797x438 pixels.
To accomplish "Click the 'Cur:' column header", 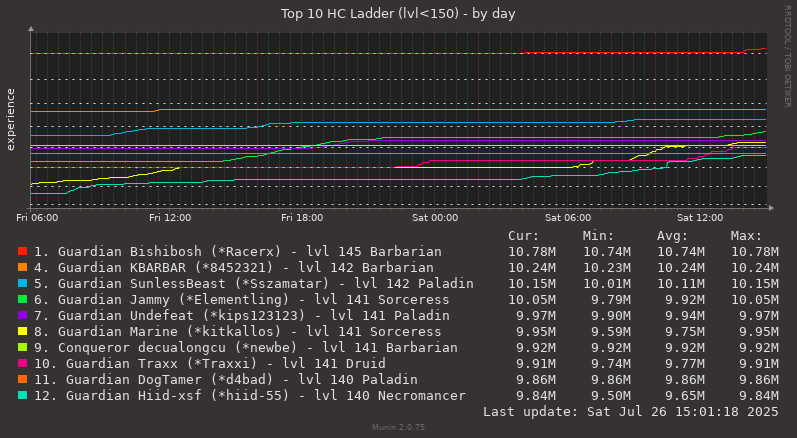I will 524,236.
